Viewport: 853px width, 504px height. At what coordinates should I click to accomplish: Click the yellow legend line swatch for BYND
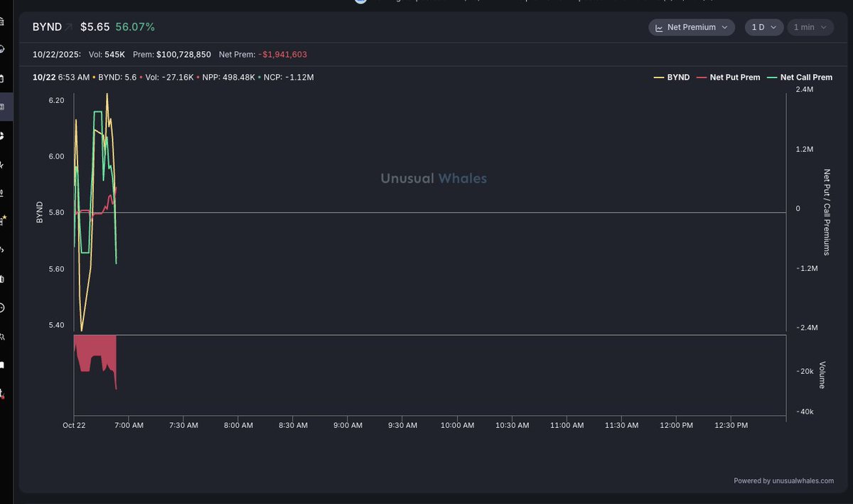[x=658, y=77]
